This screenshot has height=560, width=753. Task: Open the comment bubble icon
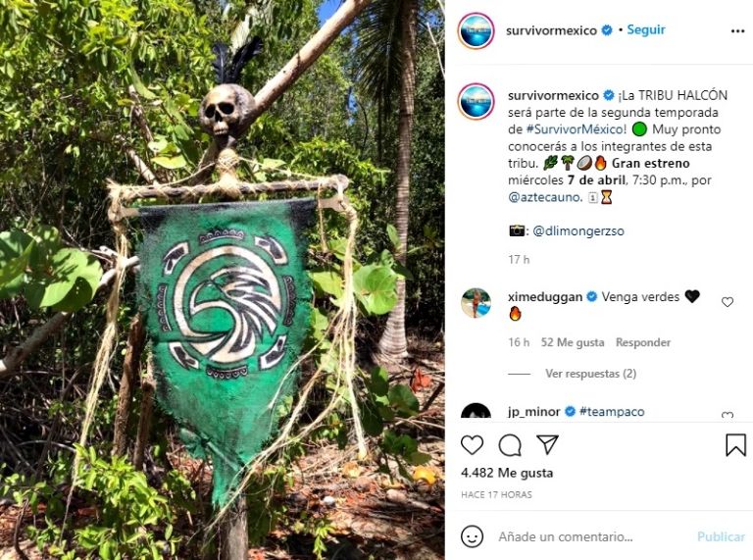(510, 445)
